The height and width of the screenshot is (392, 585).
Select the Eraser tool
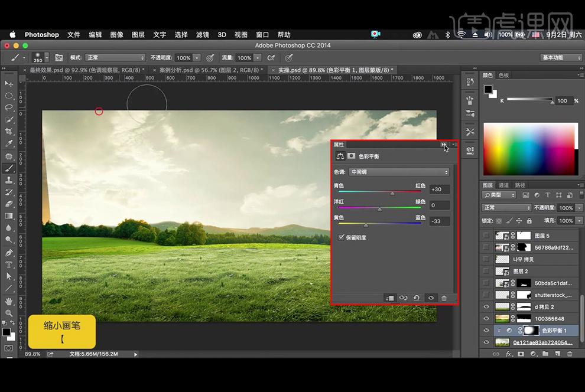[x=9, y=204]
